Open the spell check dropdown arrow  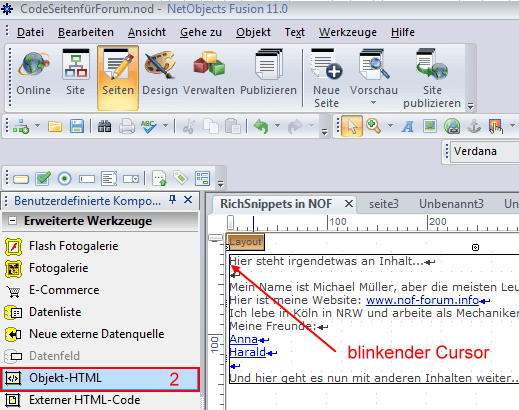[x=165, y=126]
